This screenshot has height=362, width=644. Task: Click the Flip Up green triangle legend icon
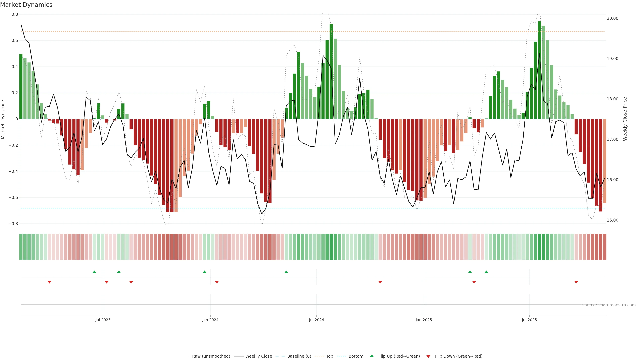pos(372,356)
